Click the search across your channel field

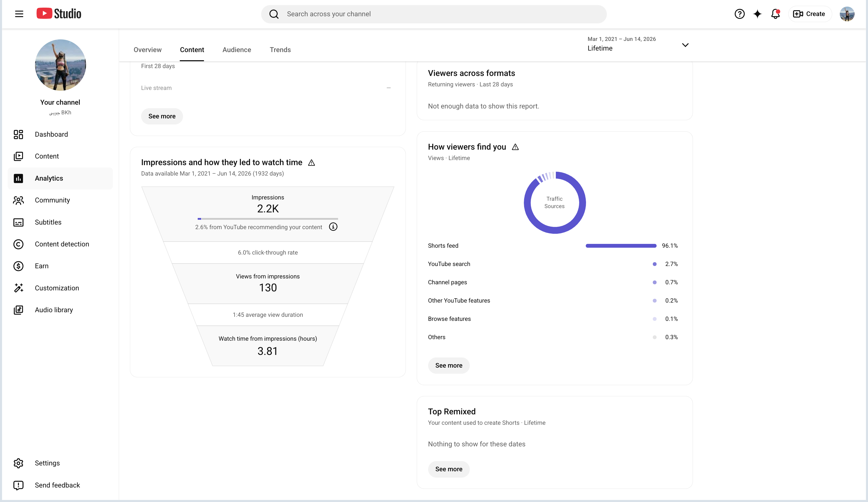click(434, 14)
